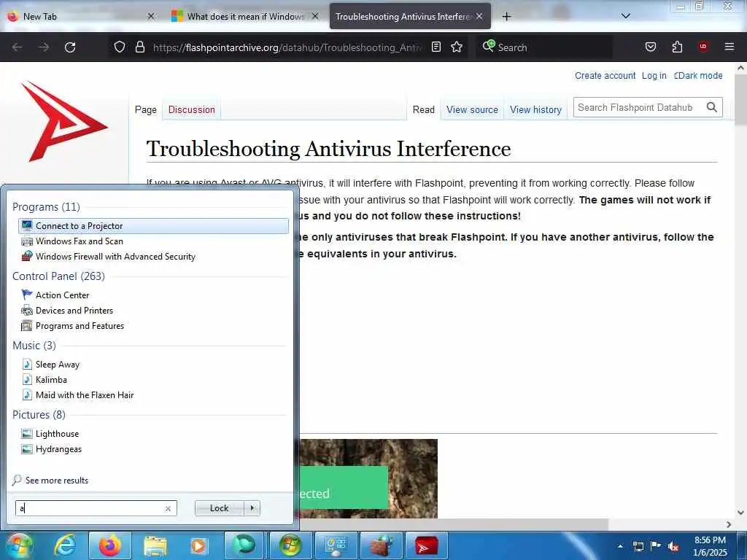The height and width of the screenshot is (560, 747).
Task: Click the Control Panel (263) group header
Action: [58, 276]
